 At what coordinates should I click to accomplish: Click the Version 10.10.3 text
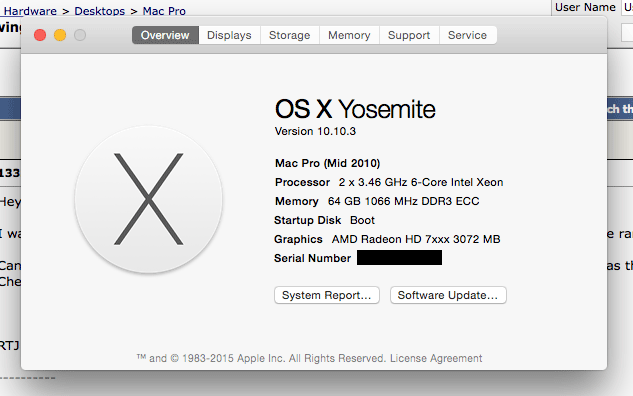pos(315,131)
